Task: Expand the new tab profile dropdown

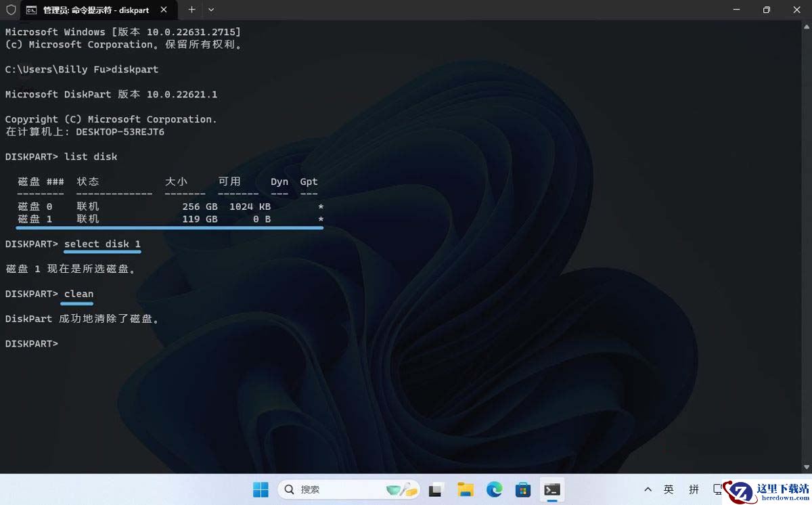Action: (211, 10)
